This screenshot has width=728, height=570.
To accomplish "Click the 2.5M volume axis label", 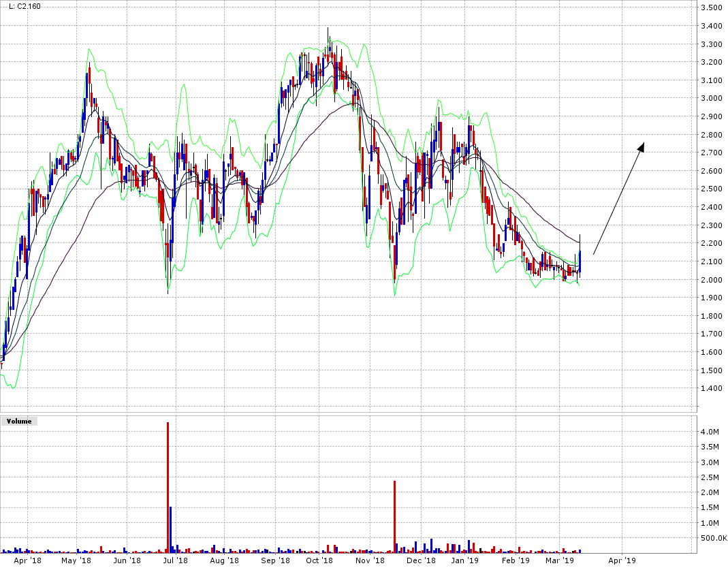I will (710, 477).
